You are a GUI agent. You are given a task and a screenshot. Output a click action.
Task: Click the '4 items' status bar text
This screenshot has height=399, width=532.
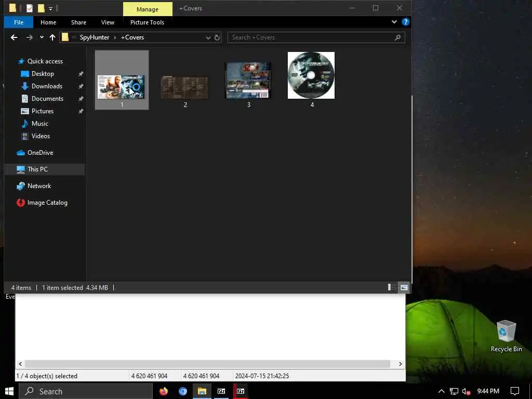click(21, 288)
